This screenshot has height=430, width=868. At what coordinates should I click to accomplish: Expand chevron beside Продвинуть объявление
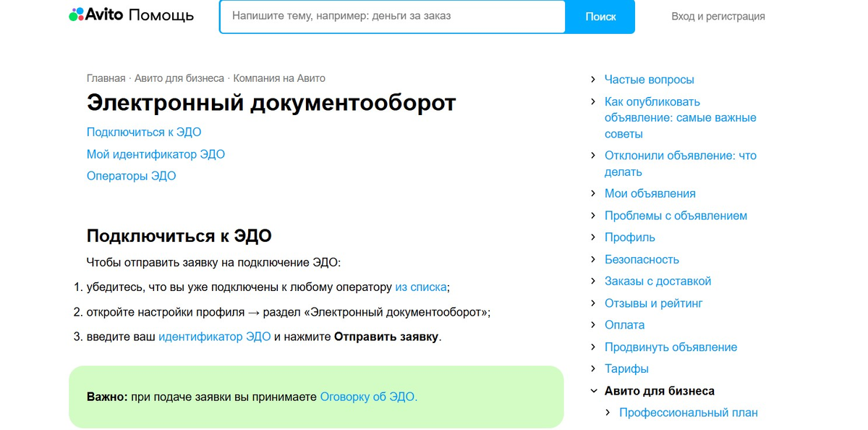pyautogui.click(x=593, y=347)
